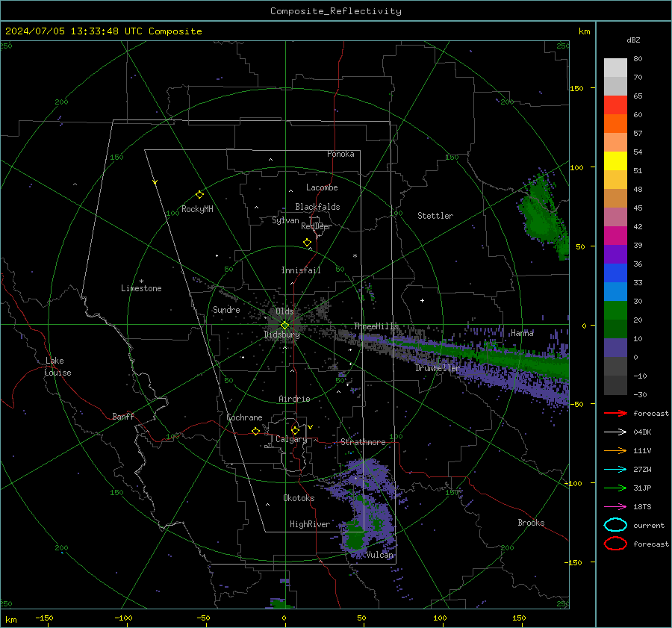Viewport: 672px width, 628px height.
Task: Select the Cochrane city label
Action: coord(244,417)
